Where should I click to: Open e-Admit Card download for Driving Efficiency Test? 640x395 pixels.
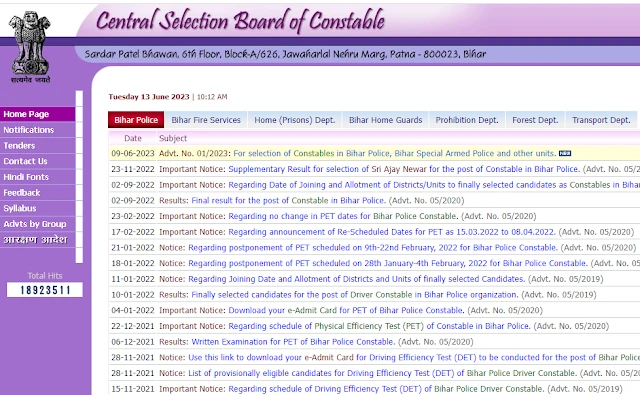414,357
